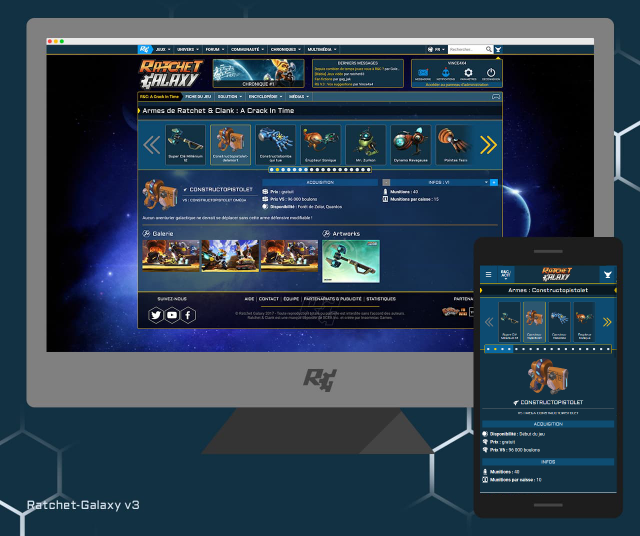Viewport: 640px width, 536px height.
Task: Select the Pointes Tesla weapon card
Action: tap(456, 145)
